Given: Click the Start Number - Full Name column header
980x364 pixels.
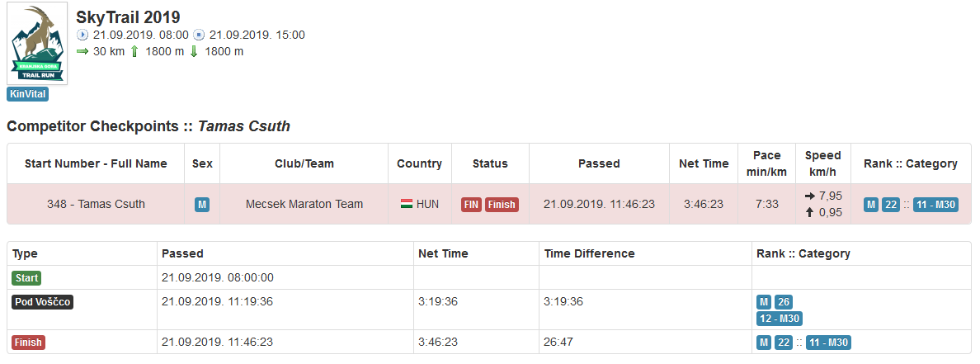Looking at the screenshot, I should click(96, 164).
